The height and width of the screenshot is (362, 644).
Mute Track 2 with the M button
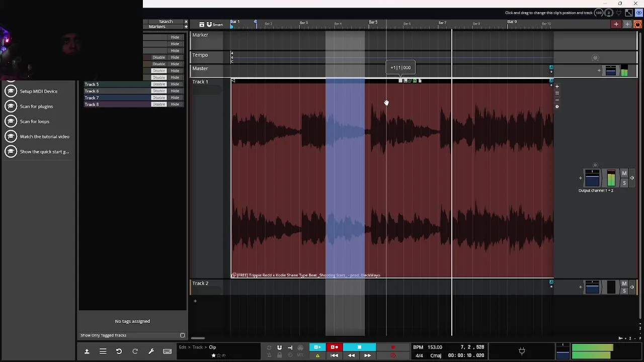[x=624, y=284]
